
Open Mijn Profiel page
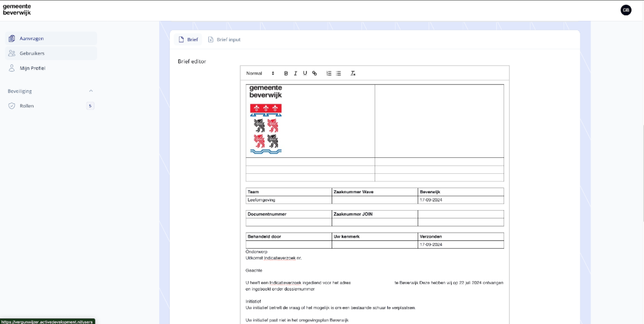click(x=32, y=68)
